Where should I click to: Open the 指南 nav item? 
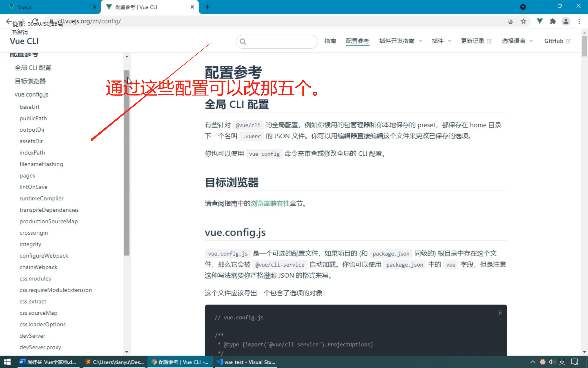pos(330,41)
